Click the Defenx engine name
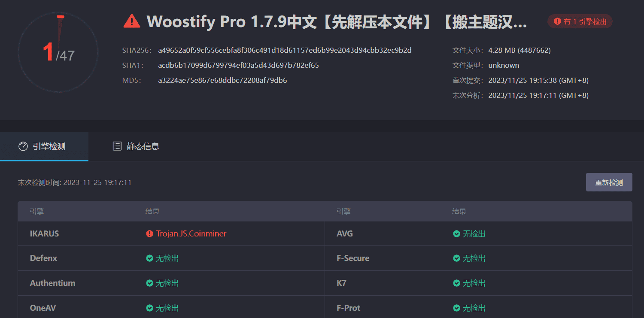This screenshot has width=644, height=318. tap(43, 258)
